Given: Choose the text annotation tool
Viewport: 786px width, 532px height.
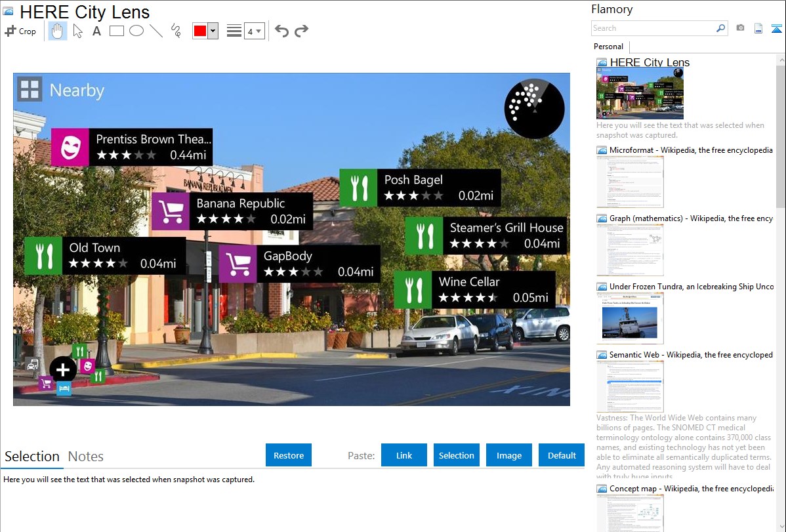Looking at the screenshot, I should point(96,31).
